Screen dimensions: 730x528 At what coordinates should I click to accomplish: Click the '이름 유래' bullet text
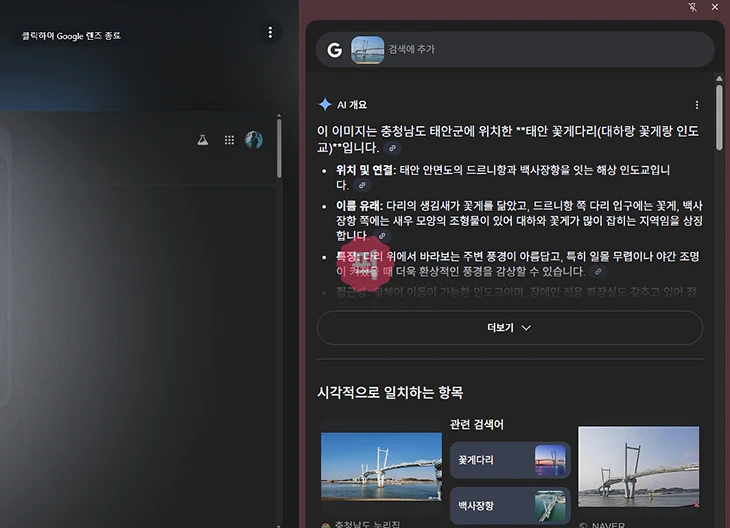click(358, 206)
